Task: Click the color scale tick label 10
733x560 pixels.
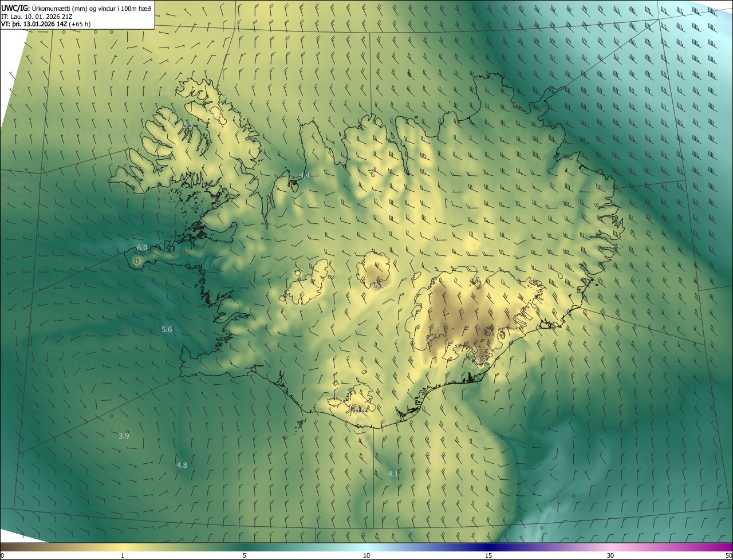Action: [366, 555]
